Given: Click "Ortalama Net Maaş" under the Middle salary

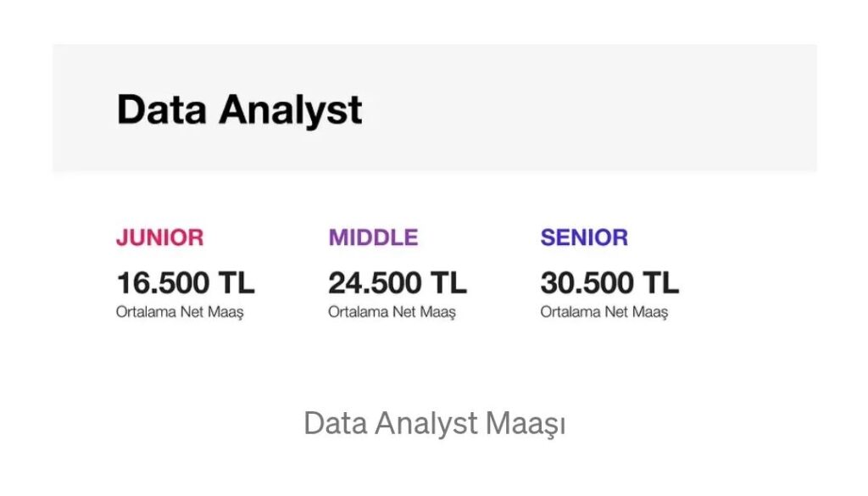Looking at the screenshot, I should click(392, 312).
